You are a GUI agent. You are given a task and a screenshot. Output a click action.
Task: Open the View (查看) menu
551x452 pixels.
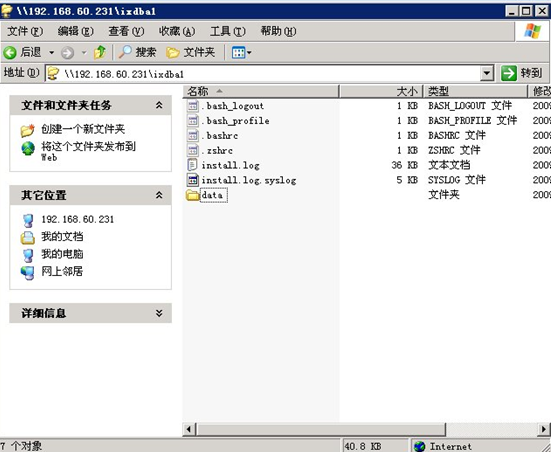click(126, 31)
